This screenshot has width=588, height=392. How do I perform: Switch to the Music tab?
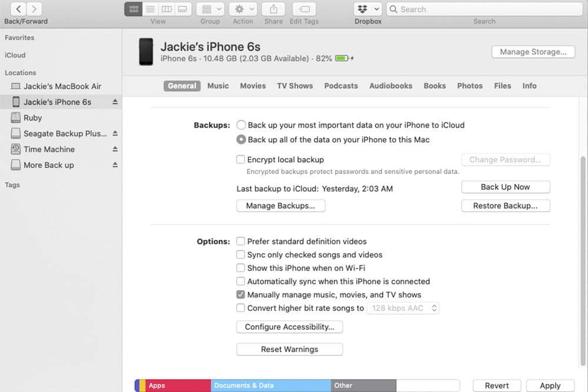pyautogui.click(x=218, y=86)
